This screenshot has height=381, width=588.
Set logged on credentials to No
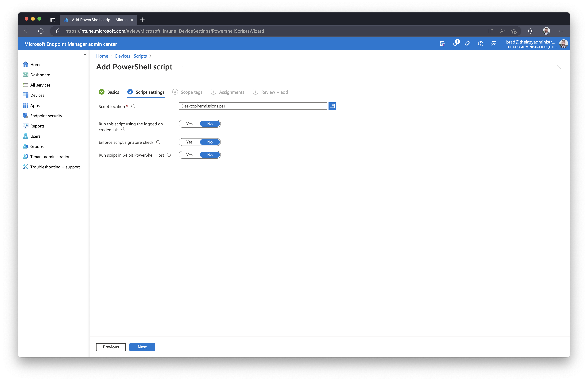[210, 124]
